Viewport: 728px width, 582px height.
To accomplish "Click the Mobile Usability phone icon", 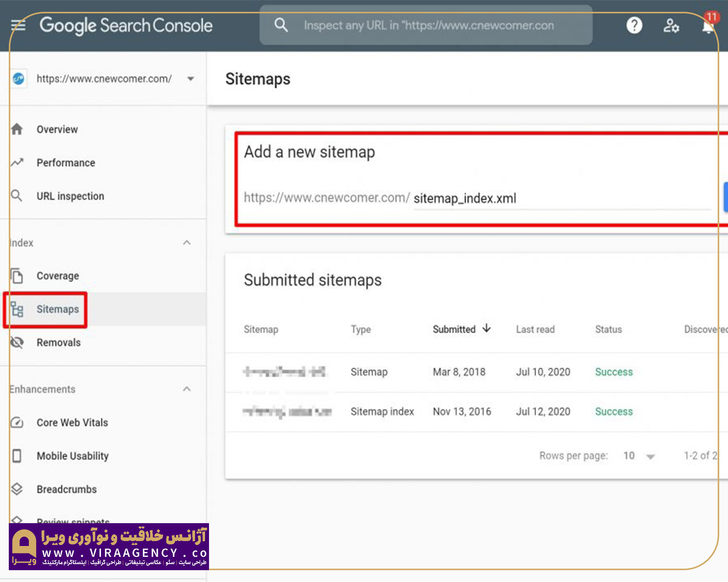I will (x=17, y=456).
